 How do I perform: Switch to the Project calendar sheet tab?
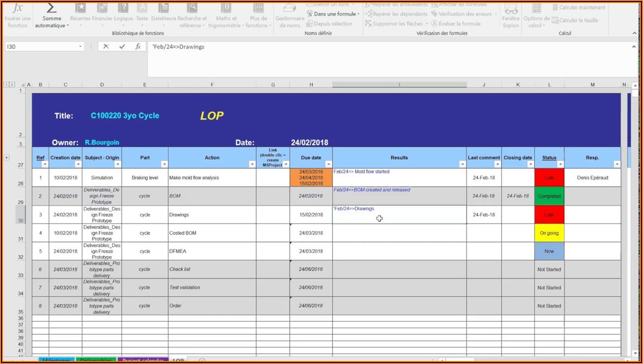143,360
